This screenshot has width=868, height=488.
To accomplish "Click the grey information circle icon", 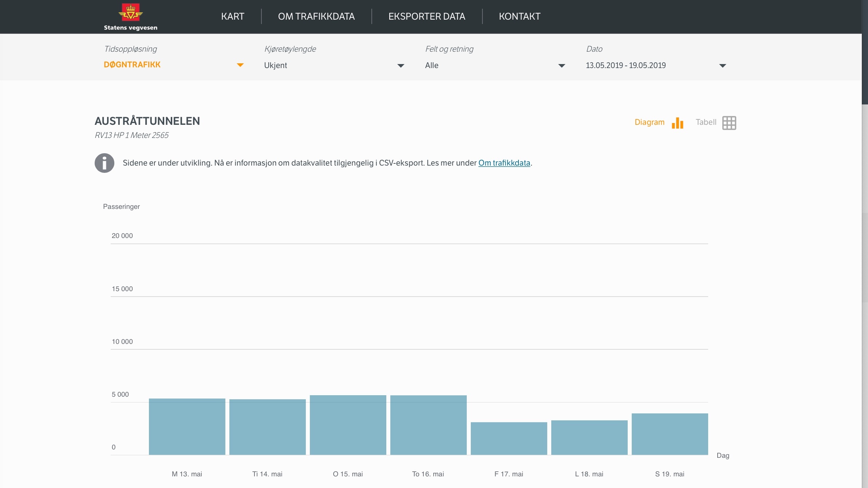I will point(104,163).
